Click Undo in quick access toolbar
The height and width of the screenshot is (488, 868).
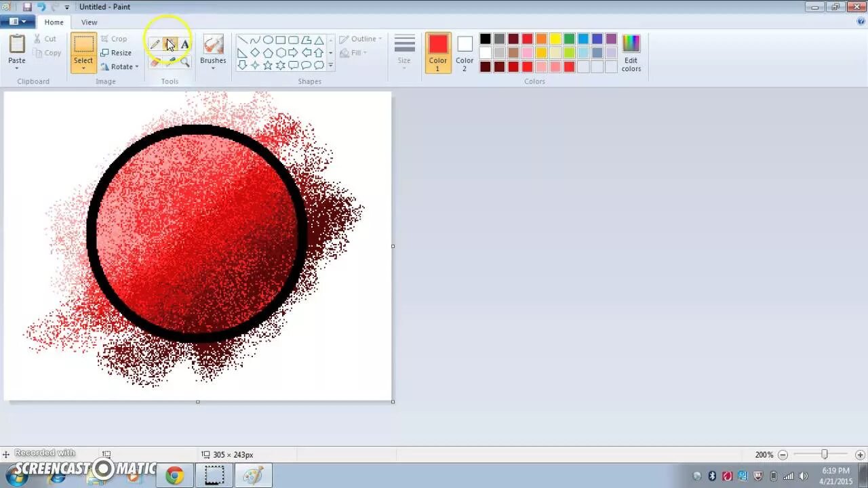(x=41, y=7)
